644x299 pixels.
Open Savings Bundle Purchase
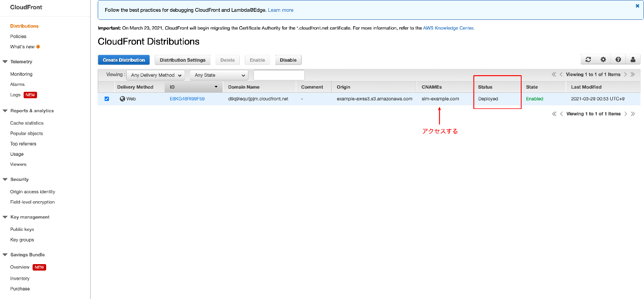click(20, 289)
